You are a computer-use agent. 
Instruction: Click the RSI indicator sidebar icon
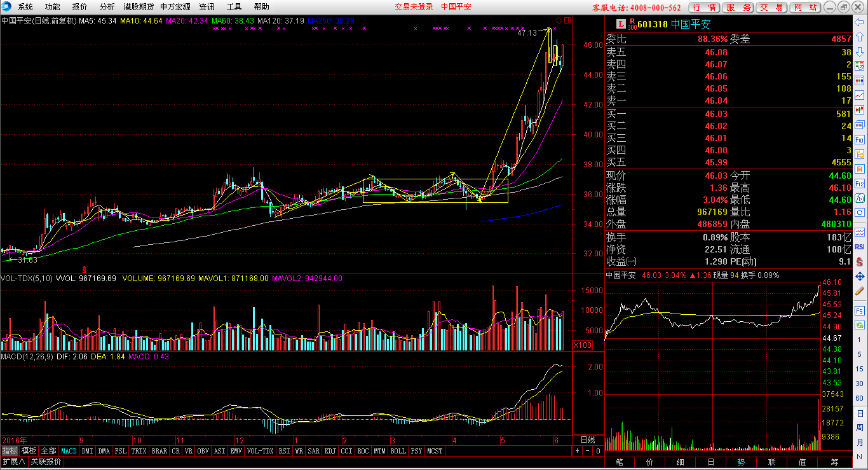(860, 246)
